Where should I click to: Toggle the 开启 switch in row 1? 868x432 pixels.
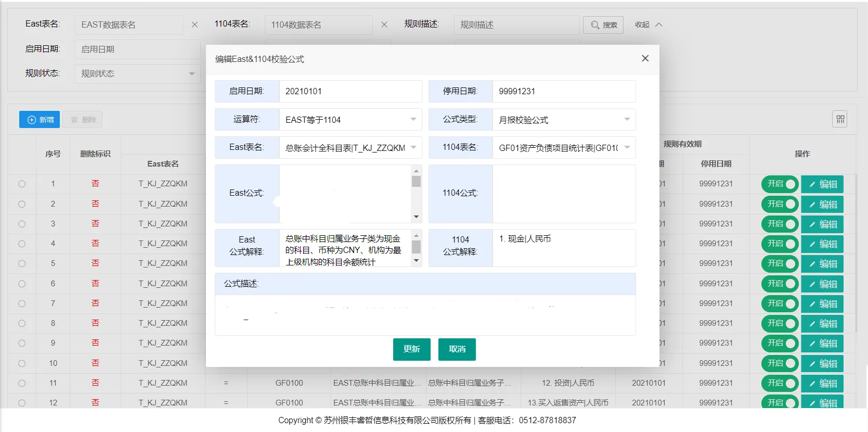click(x=780, y=184)
